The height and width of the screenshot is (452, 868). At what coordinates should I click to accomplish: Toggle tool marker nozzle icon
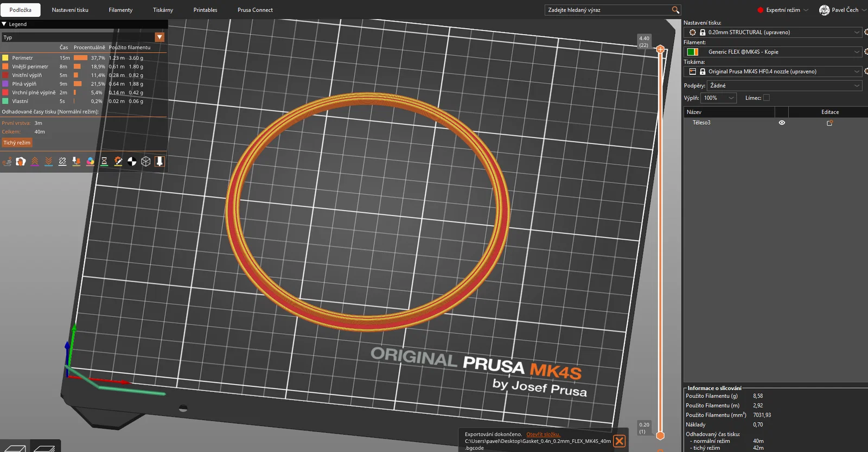coord(159,162)
